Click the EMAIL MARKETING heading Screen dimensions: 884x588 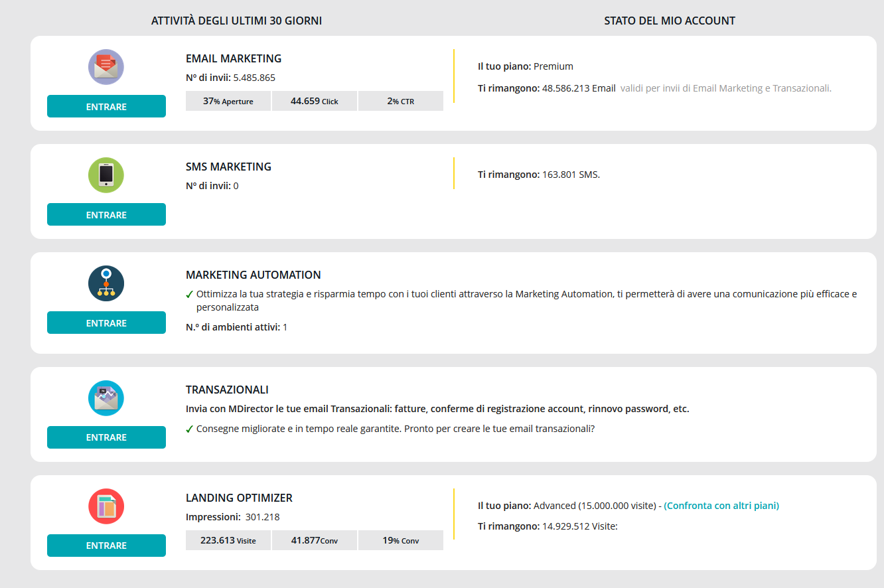click(234, 58)
